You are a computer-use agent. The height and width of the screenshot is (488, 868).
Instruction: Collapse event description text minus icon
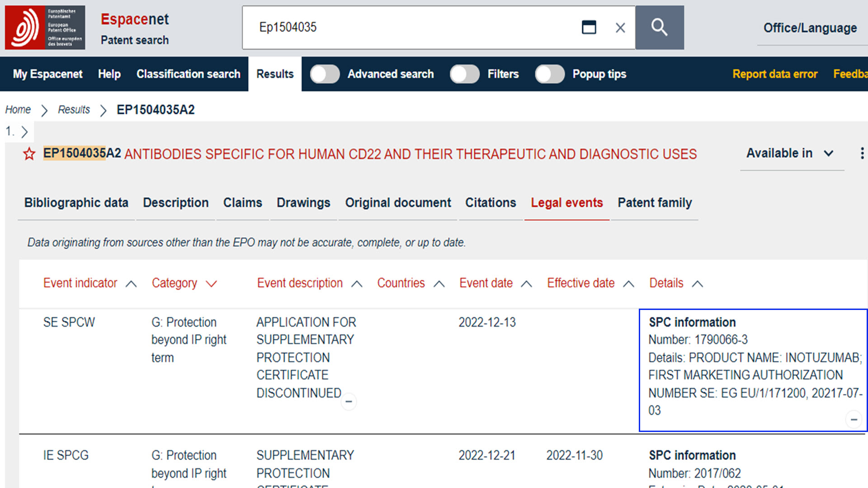[x=349, y=401]
